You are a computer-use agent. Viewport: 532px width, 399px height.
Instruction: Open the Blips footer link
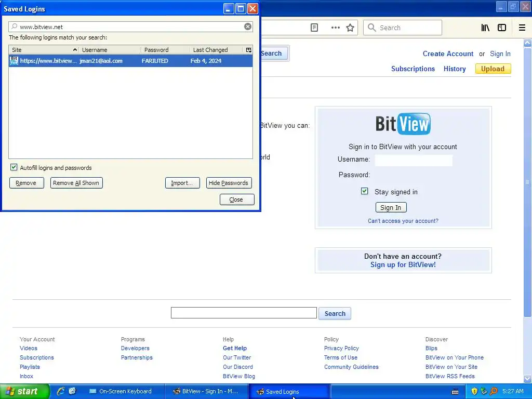[431, 348]
